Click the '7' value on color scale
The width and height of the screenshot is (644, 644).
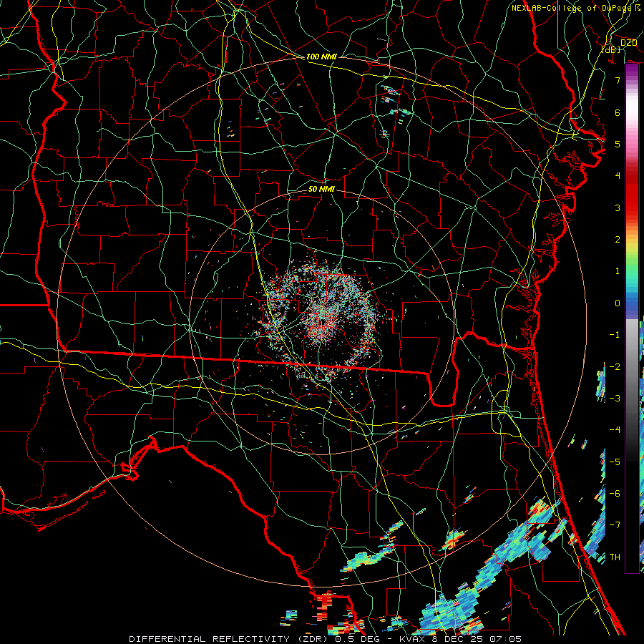tap(618, 80)
